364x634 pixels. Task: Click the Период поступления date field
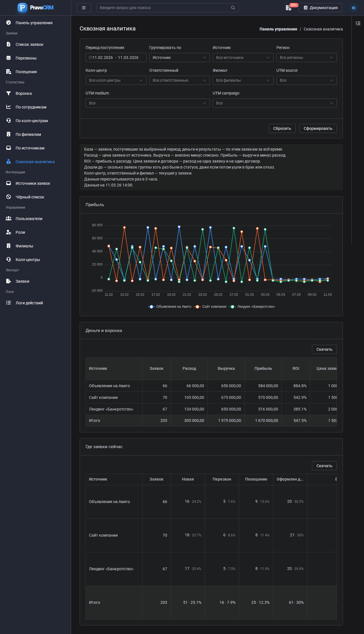(116, 58)
